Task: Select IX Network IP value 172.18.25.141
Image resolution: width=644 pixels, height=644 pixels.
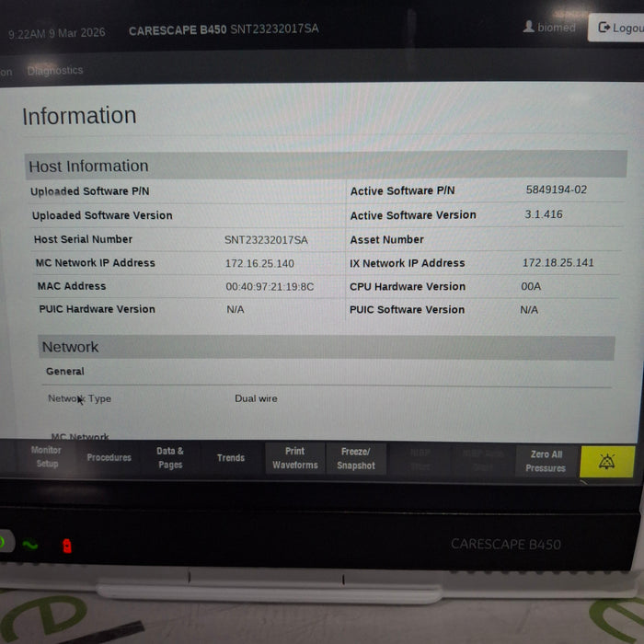Action: [x=558, y=262]
